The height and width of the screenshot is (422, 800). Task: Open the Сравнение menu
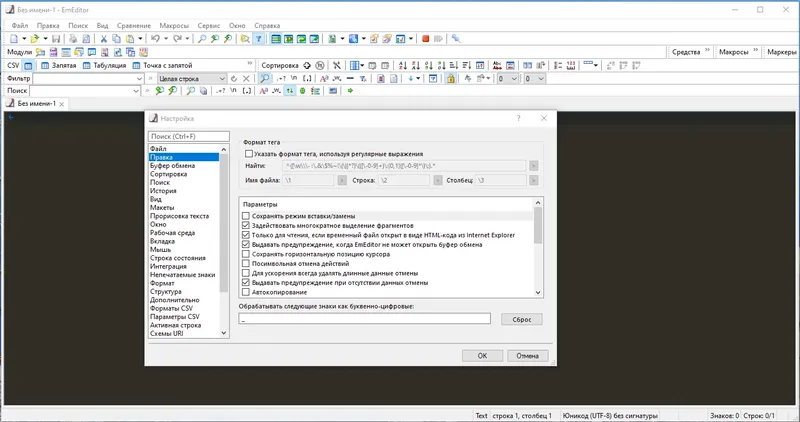134,26
